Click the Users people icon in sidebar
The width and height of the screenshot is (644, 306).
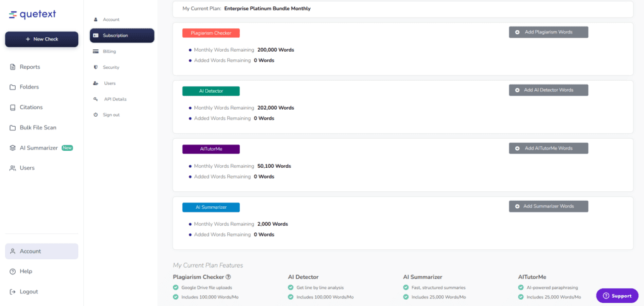13,168
